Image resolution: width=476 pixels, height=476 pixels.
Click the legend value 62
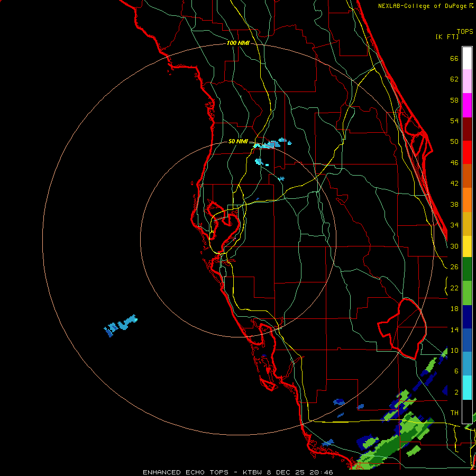[454, 79]
